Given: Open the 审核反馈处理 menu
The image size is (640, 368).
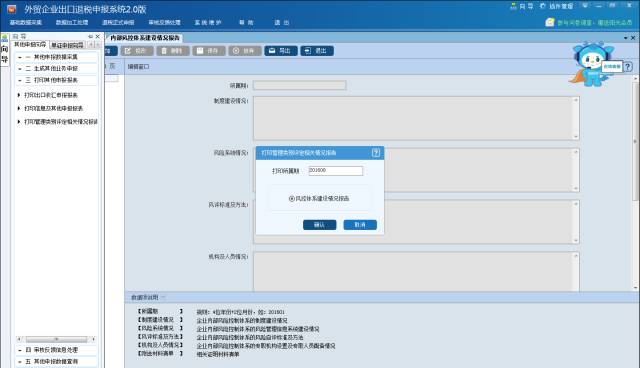Looking at the screenshot, I should [x=164, y=22].
